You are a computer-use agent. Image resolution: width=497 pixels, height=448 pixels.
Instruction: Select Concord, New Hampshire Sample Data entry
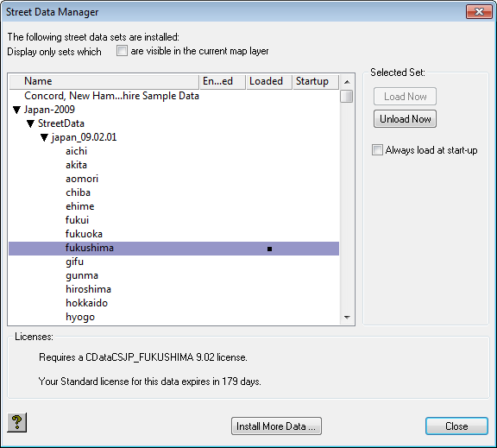coord(111,96)
